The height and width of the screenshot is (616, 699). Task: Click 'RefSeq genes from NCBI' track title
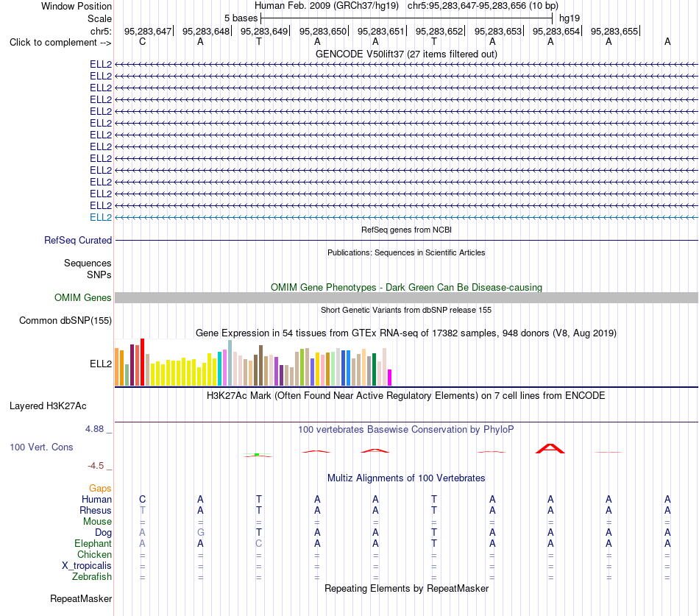coord(406,230)
